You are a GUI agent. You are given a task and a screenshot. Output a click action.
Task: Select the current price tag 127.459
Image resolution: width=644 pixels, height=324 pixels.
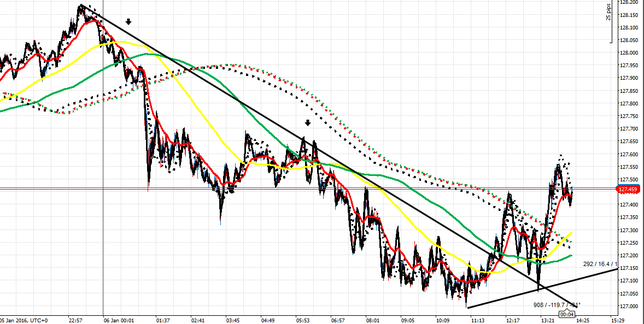point(629,190)
